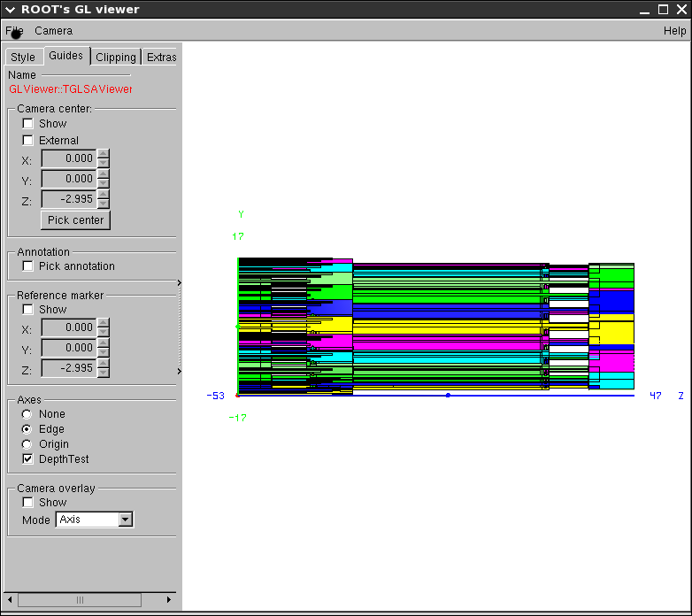The height and width of the screenshot is (616, 692).
Task: Click the Camera center X input field
Action: [x=69, y=158]
